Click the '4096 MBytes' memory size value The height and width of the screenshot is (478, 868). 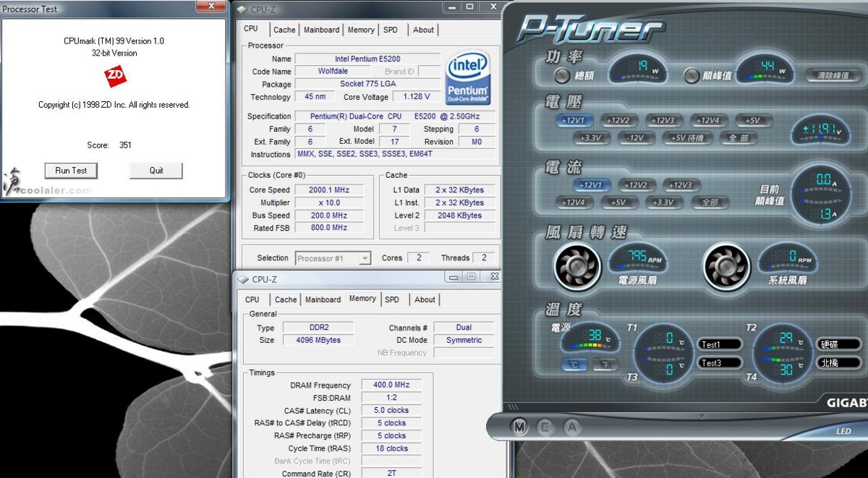click(x=318, y=340)
